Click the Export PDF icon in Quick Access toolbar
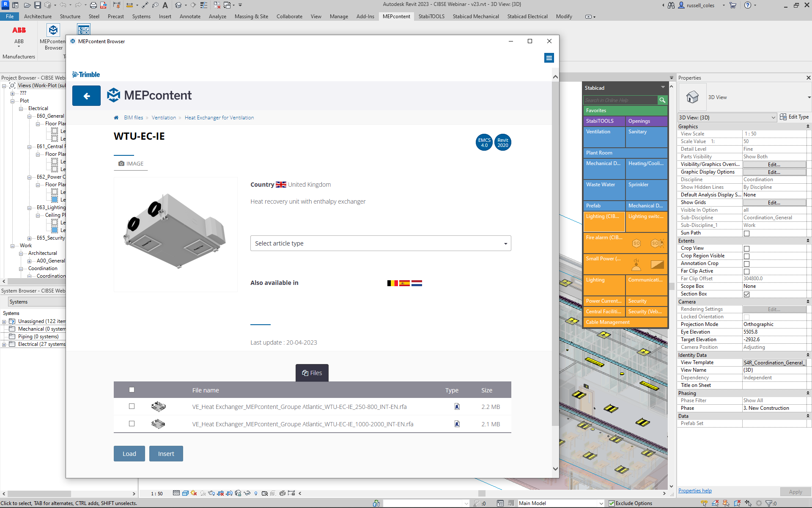Viewport: 812px width, 508px height. pos(103,5)
